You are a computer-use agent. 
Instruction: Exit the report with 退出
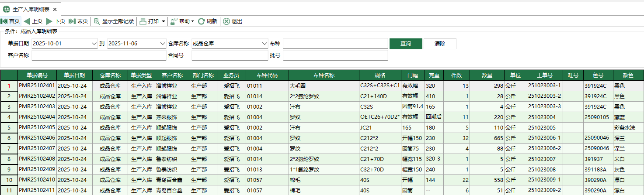click(233, 21)
